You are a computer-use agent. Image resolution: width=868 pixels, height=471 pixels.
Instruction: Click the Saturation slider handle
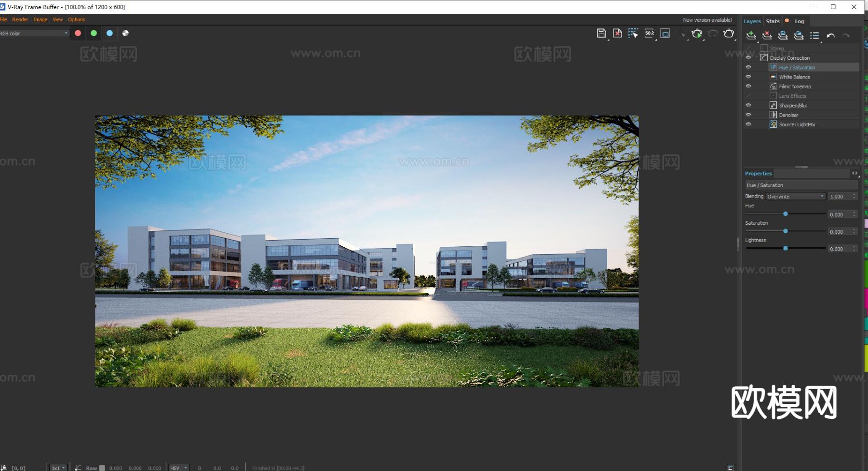(786, 231)
